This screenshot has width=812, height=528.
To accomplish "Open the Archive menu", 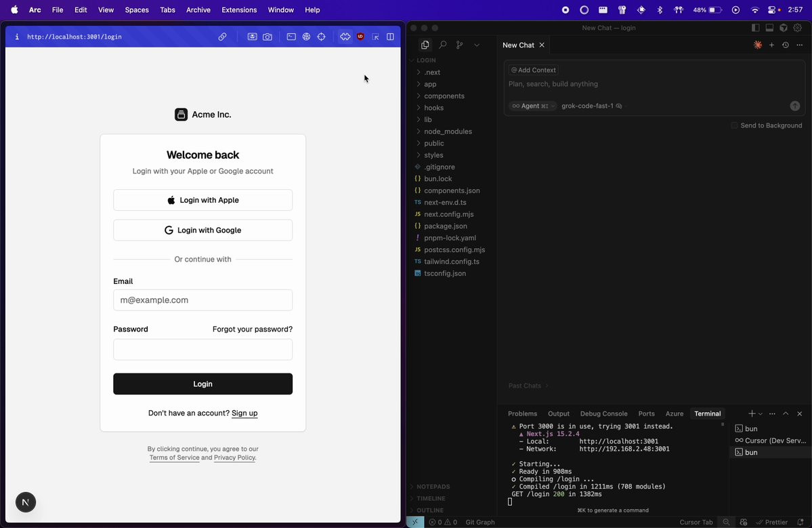I will (198, 10).
